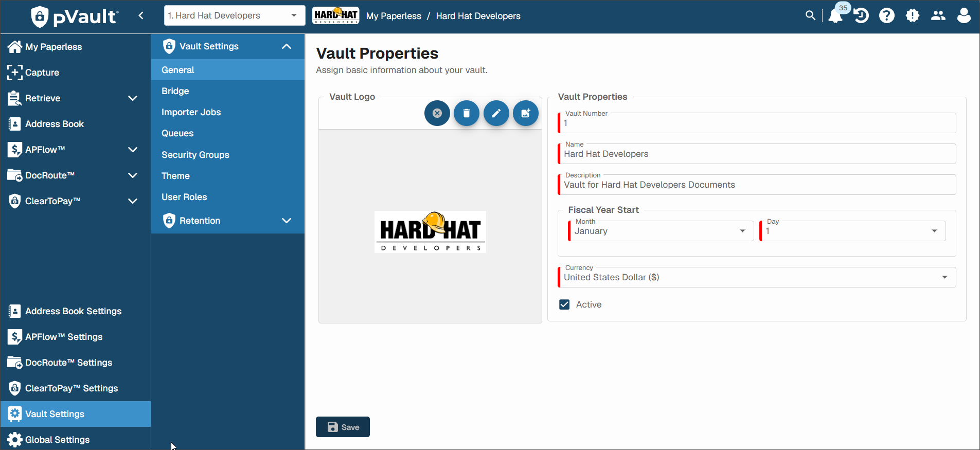
Task: Clear the vault logo with the X button
Action: click(437, 113)
